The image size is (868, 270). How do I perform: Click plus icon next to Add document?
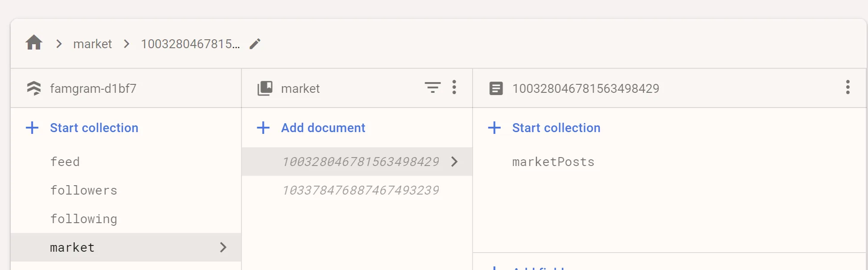[x=263, y=128]
